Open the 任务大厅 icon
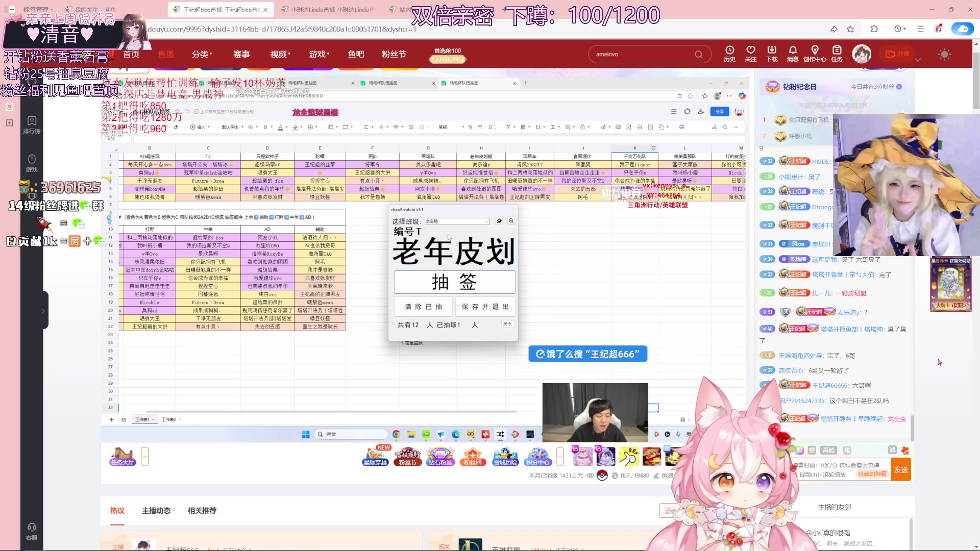Screen dimensions: 980x551 [x=122, y=456]
